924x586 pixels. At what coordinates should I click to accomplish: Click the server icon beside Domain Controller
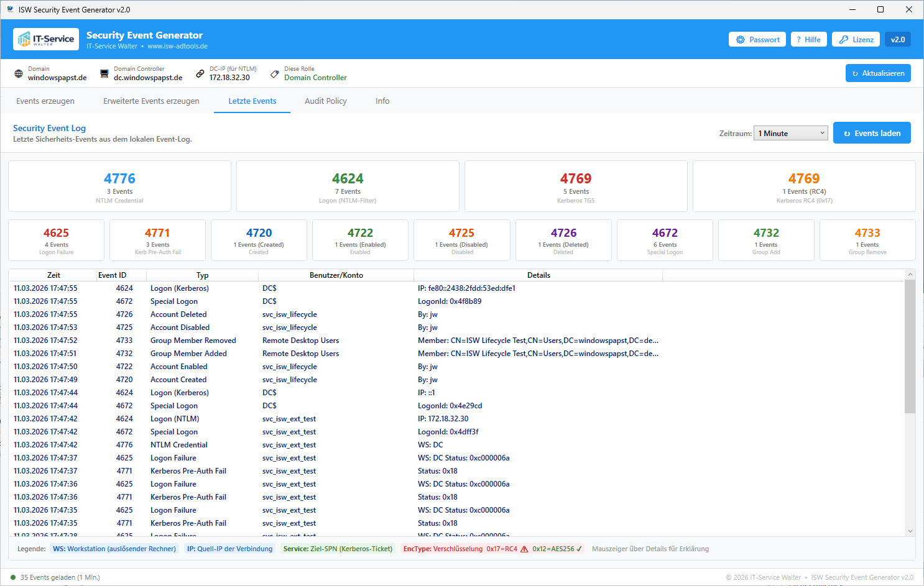click(x=104, y=74)
